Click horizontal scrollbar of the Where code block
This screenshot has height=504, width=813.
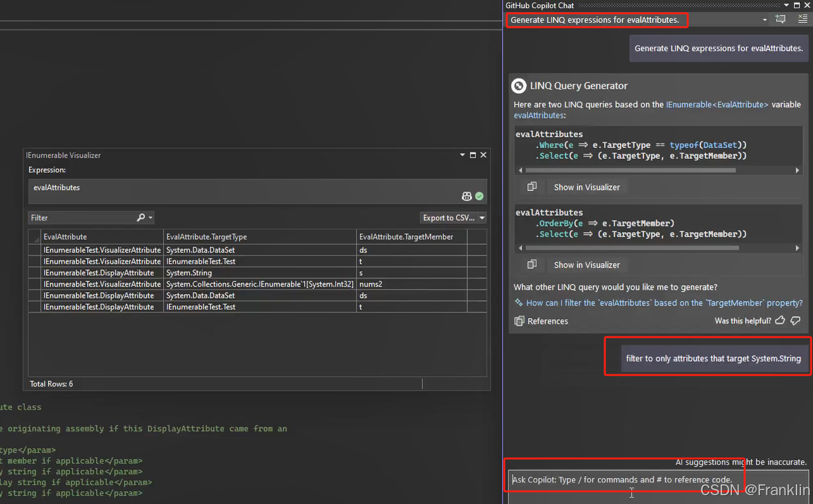click(x=630, y=170)
